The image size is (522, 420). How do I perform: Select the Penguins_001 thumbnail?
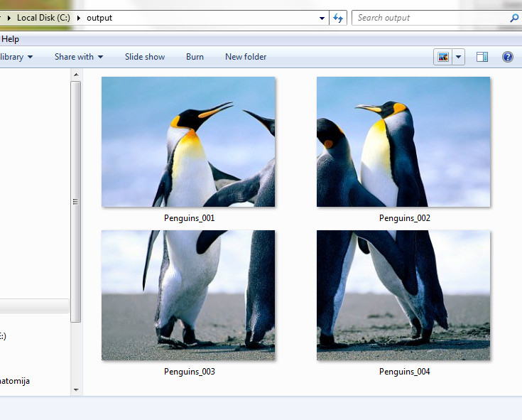pos(188,142)
